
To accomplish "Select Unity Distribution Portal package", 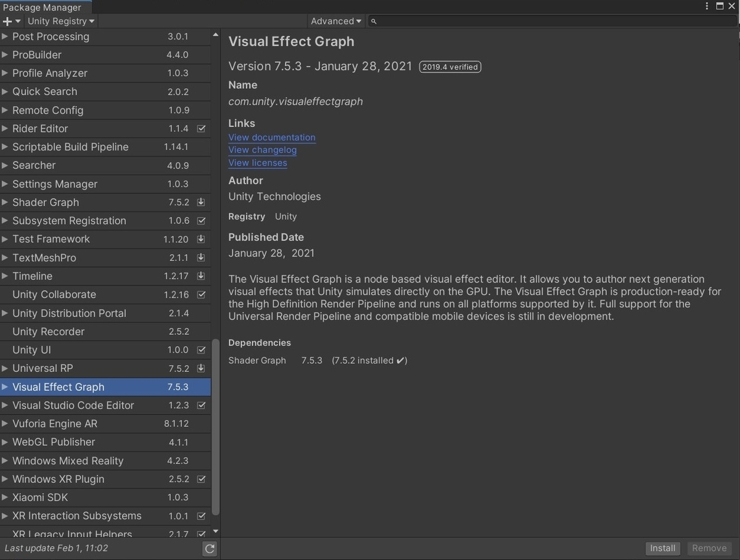I will tap(105, 313).
